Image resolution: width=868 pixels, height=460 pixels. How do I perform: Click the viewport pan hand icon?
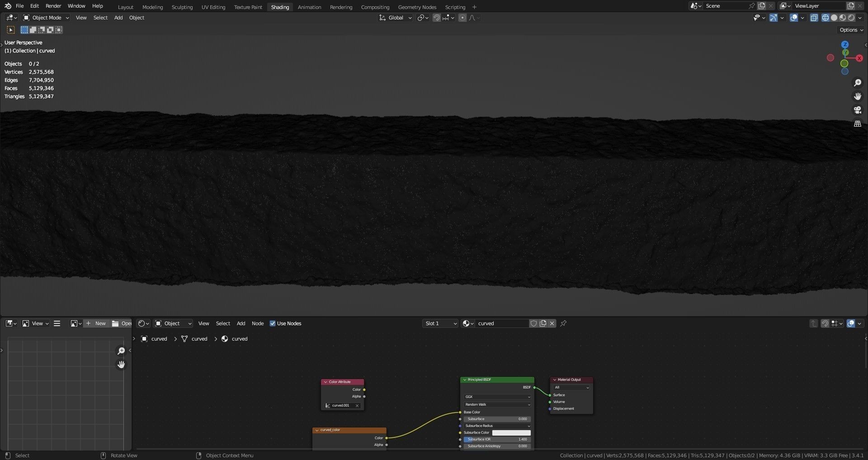point(857,96)
